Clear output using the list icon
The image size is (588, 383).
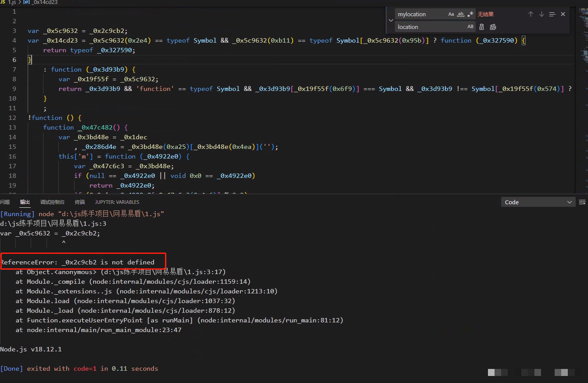point(582,202)
